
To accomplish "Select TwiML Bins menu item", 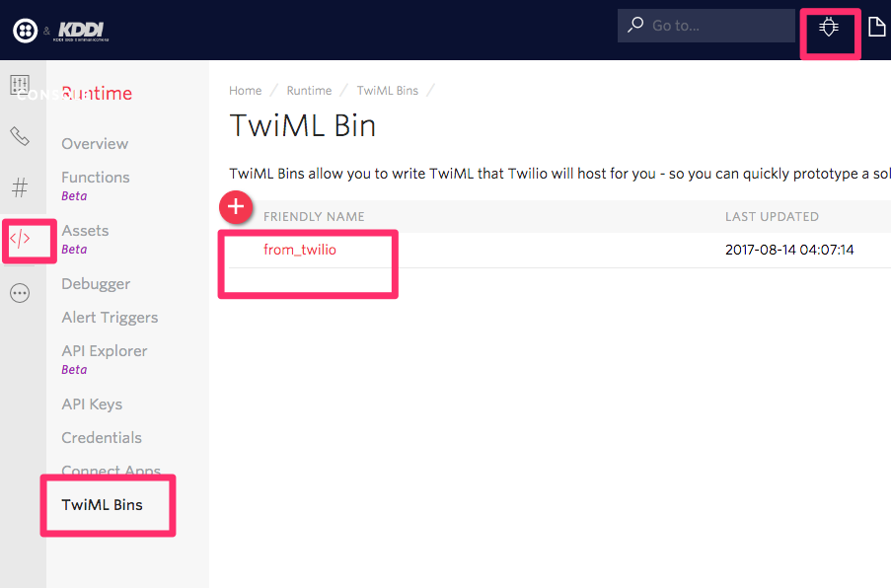I will [103, 505].
